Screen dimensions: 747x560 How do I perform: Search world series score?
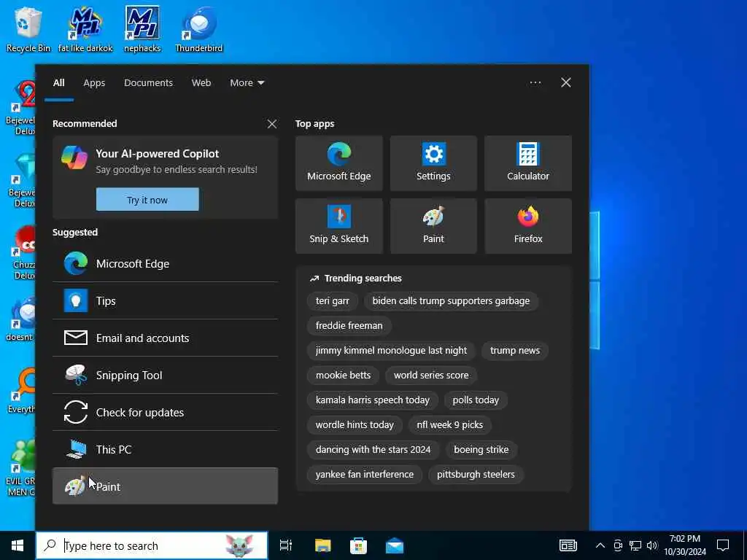(x=431, y=376)
